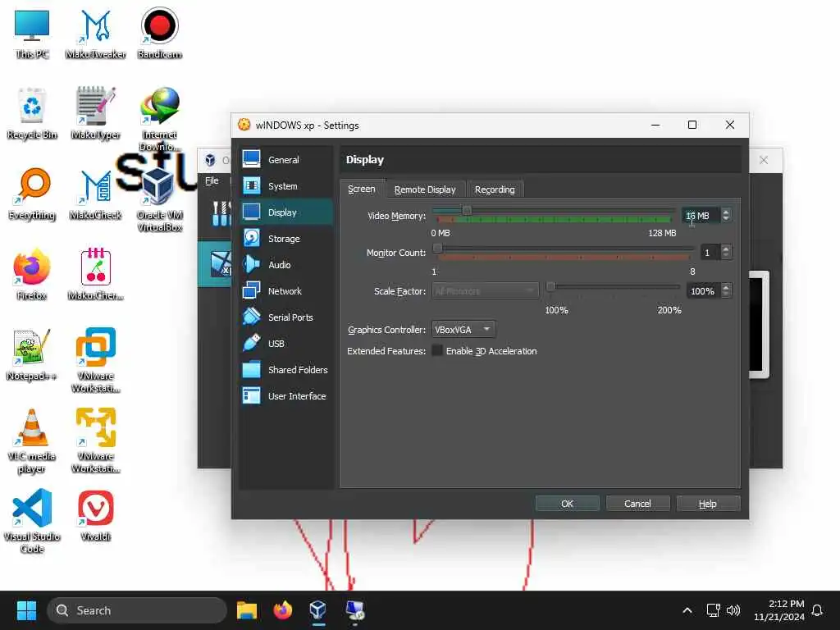840x630 pixels.
Task: Open MakuTyper desktop shortcut
Action: tap(95, 113)
